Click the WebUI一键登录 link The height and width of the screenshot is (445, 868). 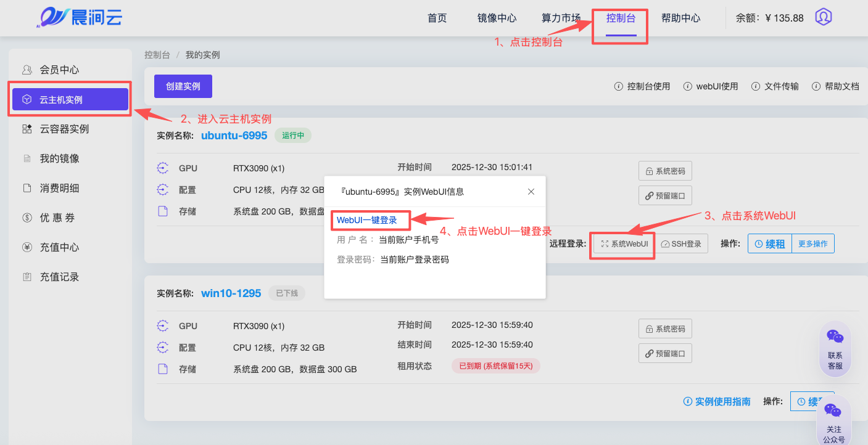tap(366, 220)
